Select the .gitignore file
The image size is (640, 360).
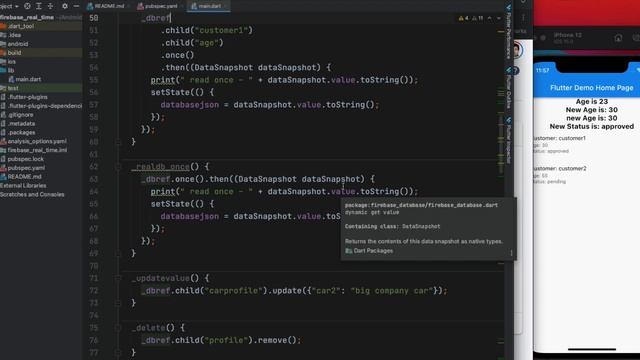[20, 115]
